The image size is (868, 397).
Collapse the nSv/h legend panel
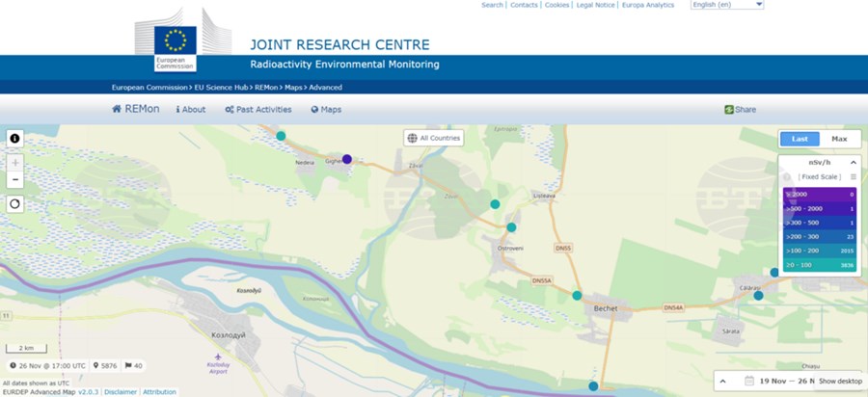853,162
